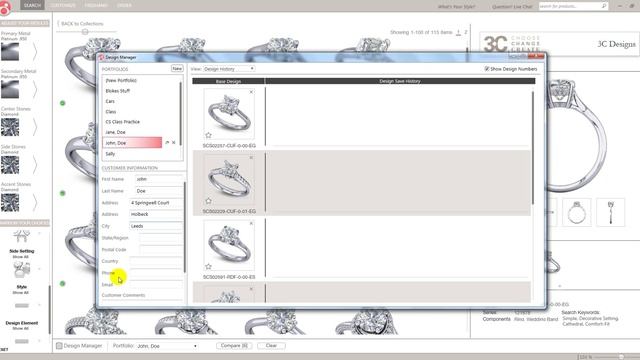Select Cars portfolio
This screenshot has width=640, height=360.
110,101
